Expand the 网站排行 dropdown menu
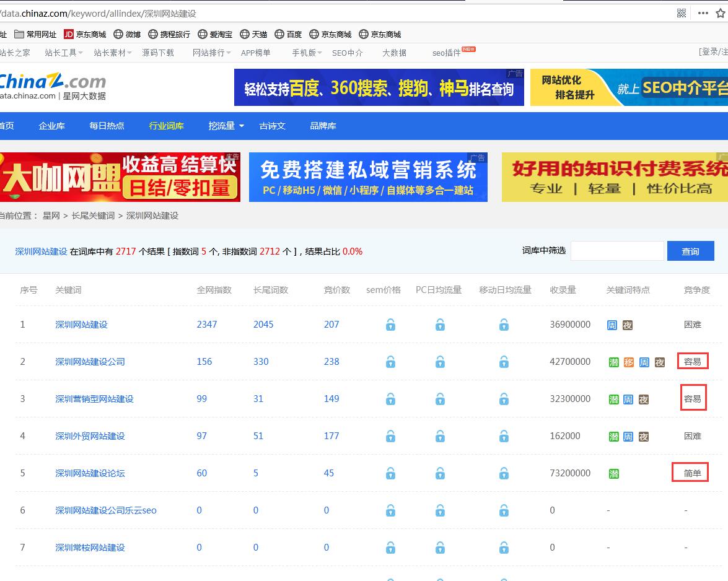 pyautogui.click(x=211, y=53)
